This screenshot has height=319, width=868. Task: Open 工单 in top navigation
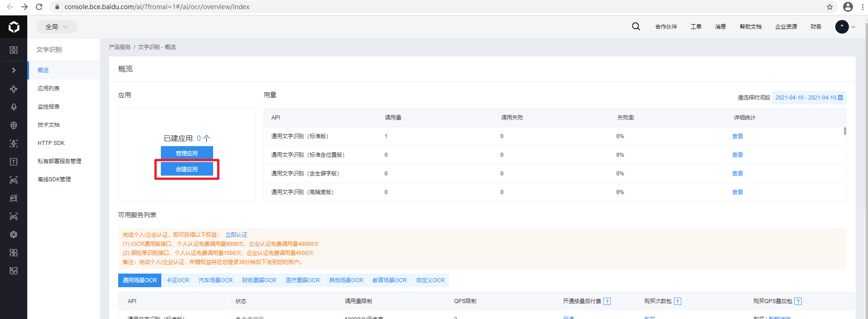pos(696,27)
